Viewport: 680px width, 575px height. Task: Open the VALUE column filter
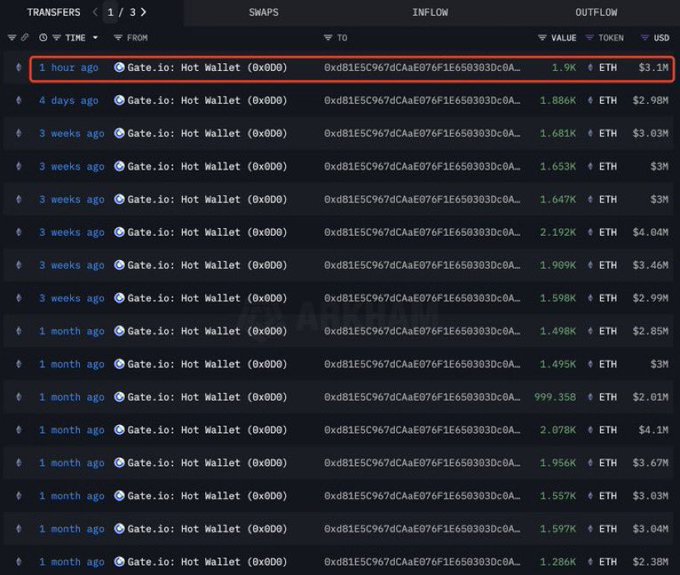tap(542, 38)
